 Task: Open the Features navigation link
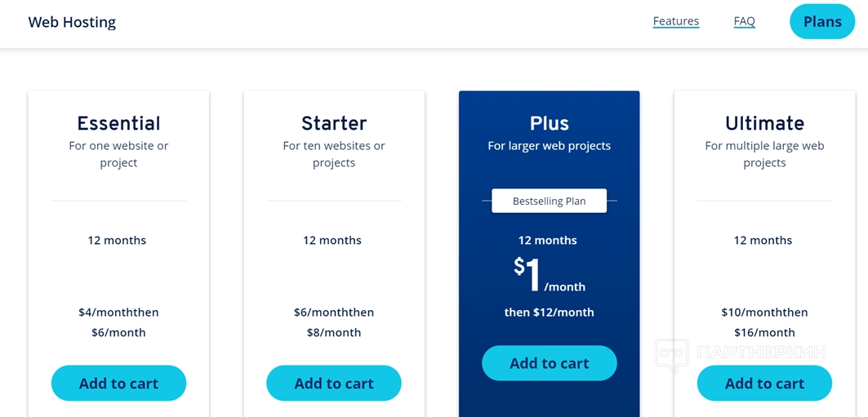(675, 21)
